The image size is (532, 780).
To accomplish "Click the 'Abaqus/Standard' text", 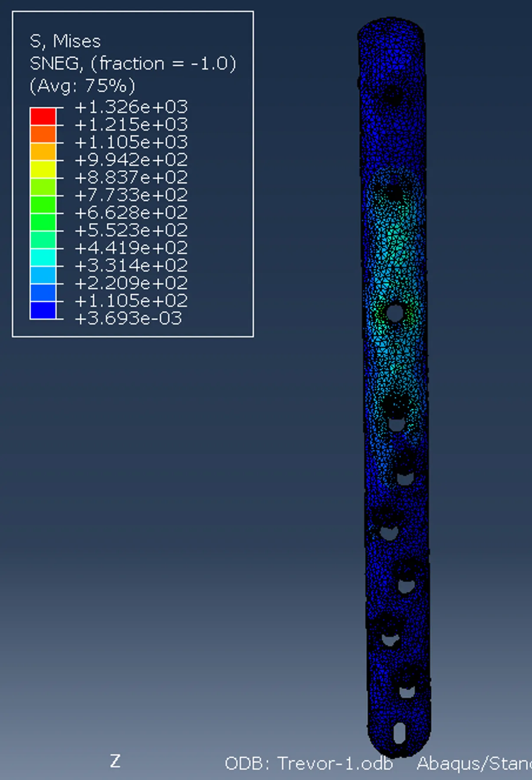I will pyautogui.click(x=473, y=764).
